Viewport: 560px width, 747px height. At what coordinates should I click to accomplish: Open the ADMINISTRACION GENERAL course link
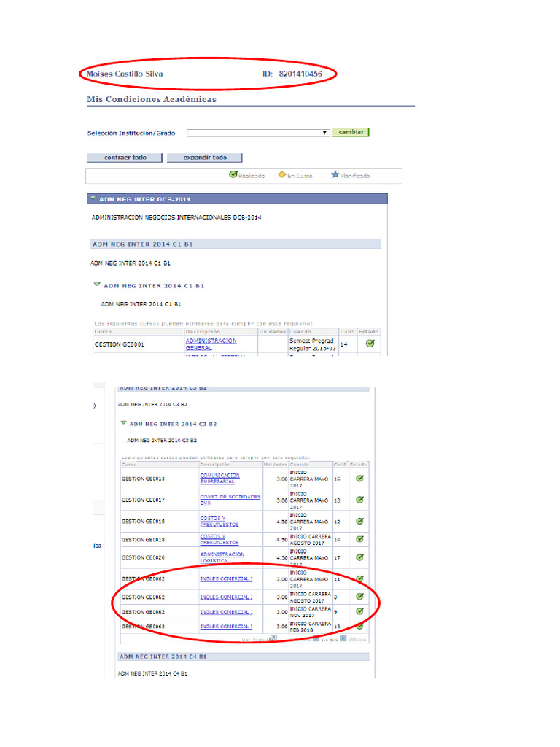(211, 344)
